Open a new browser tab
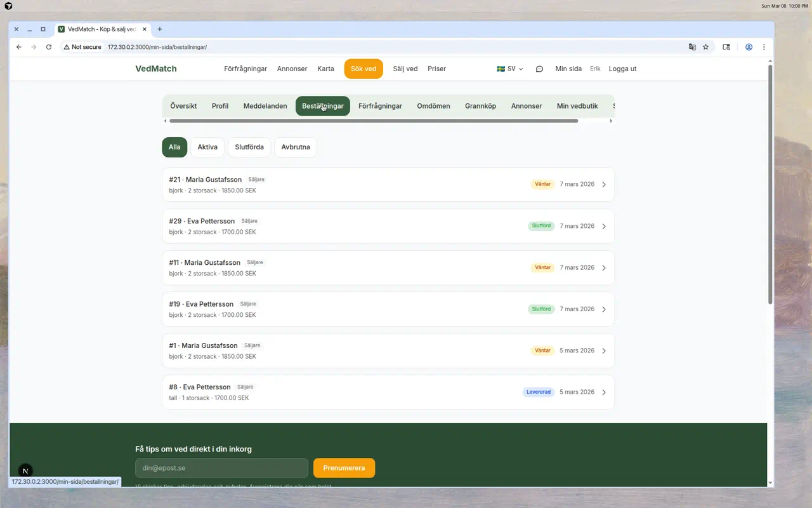The image size is (812, 508). [160, 29]
